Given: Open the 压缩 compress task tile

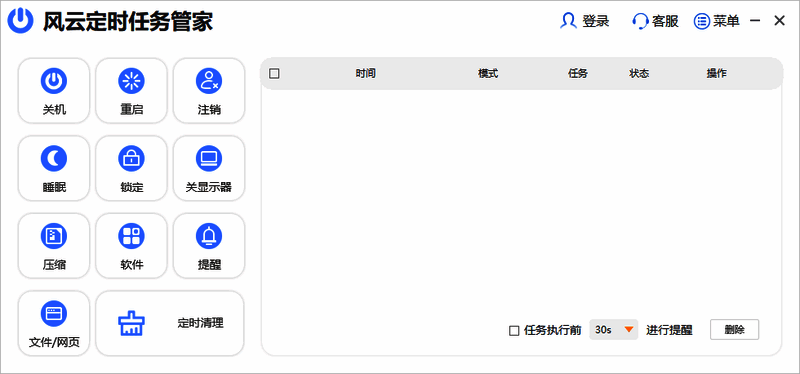Looking at the screenshot, I should [x=54, y=245].
